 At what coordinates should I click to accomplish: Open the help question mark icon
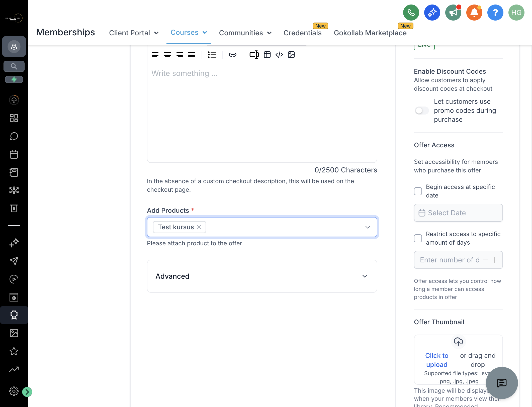tap(495, 13)
